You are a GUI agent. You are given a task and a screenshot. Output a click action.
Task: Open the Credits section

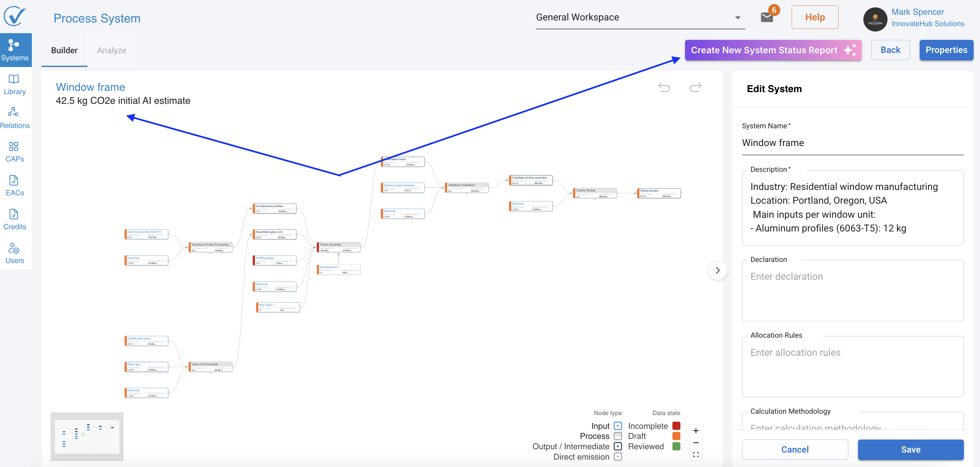coord(14,219)
